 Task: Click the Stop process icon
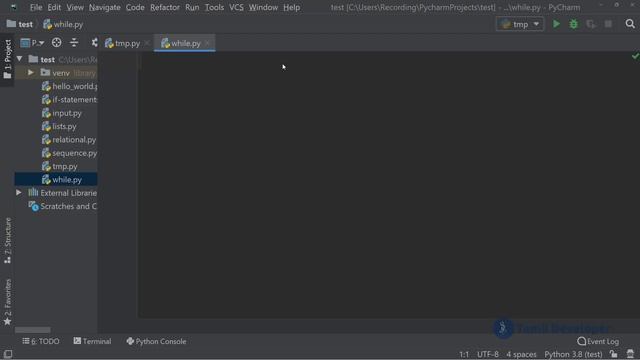pyautogui.click(x=608, y=24)
